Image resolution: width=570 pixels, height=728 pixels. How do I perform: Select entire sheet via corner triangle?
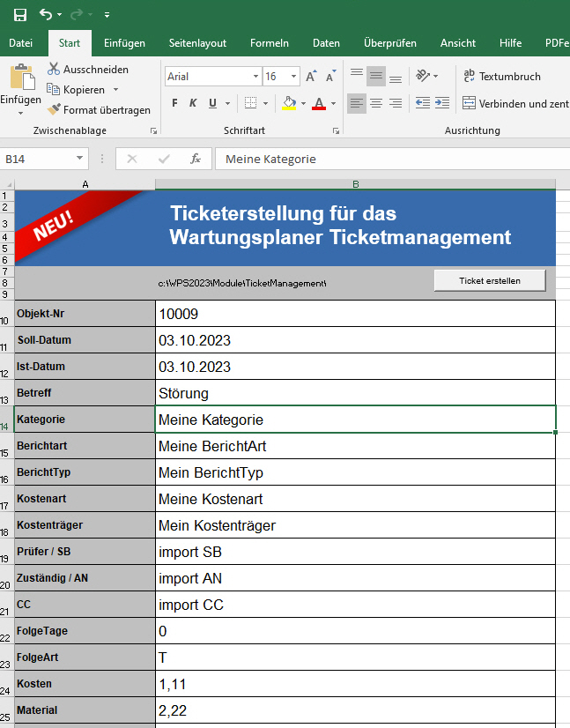point(7,184)
